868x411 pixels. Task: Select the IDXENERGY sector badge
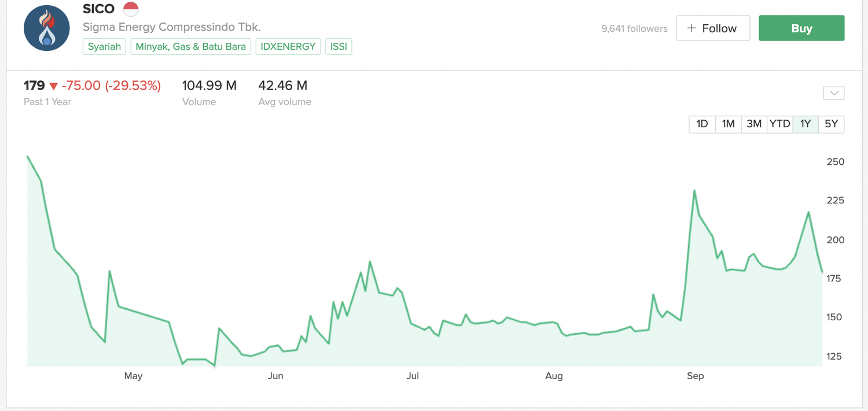click(x=288, y=46)
